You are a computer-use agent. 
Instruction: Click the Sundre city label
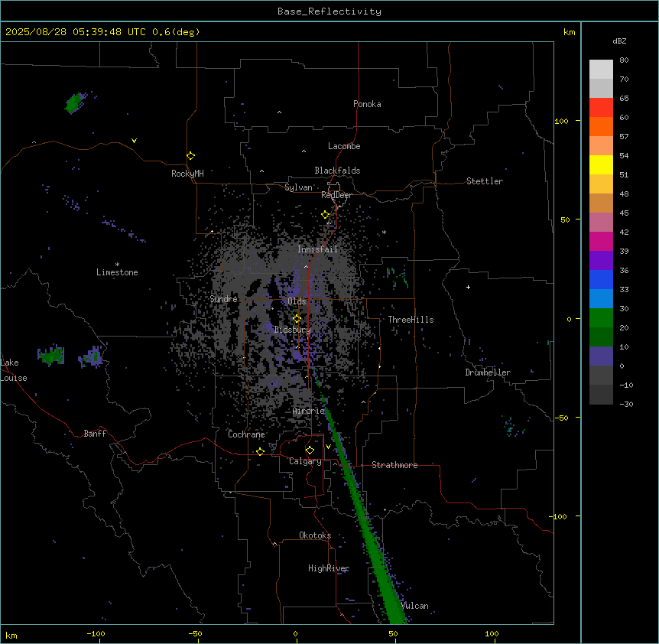click(x=223, y=299)
